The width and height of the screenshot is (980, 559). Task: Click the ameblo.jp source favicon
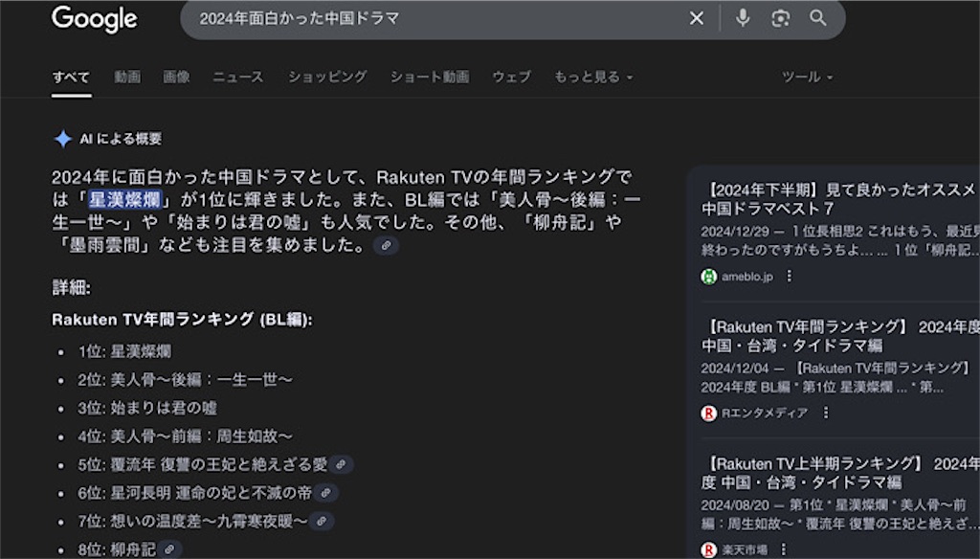(709, 277)
